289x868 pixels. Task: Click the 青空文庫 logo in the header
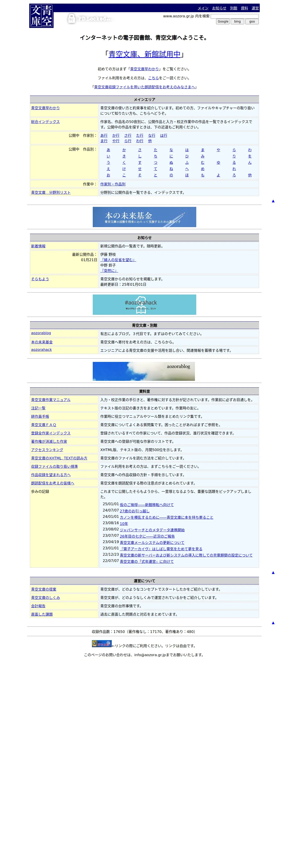[x=41, y=16]
